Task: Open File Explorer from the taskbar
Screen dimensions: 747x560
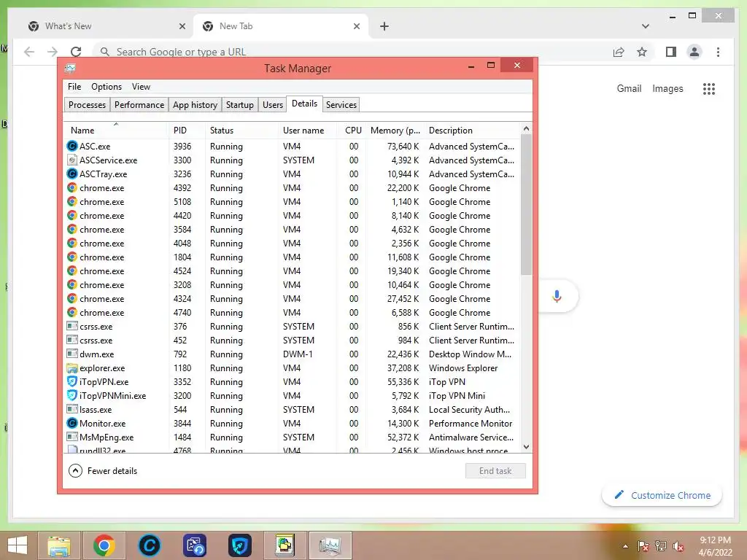Action: click(59, 545)
